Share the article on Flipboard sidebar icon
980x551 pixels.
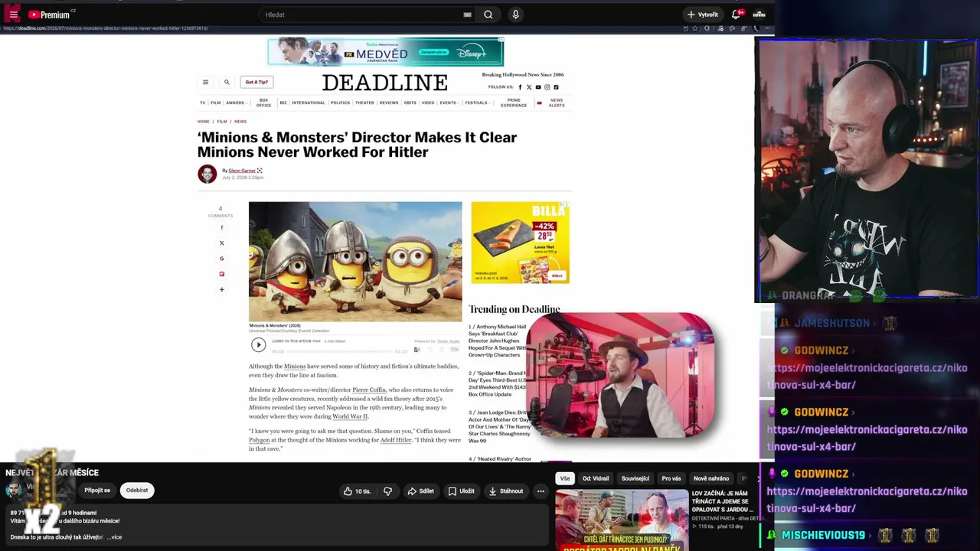(222, 274)
